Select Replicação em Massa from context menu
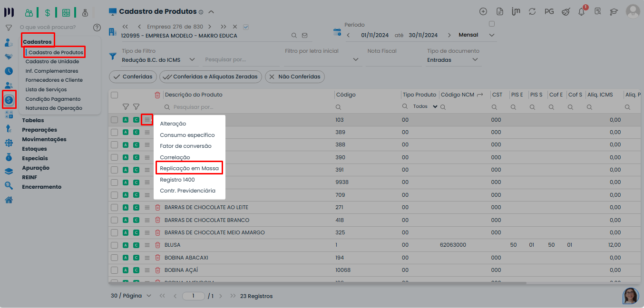Screen dimensions: 644x308 [189, 168]
